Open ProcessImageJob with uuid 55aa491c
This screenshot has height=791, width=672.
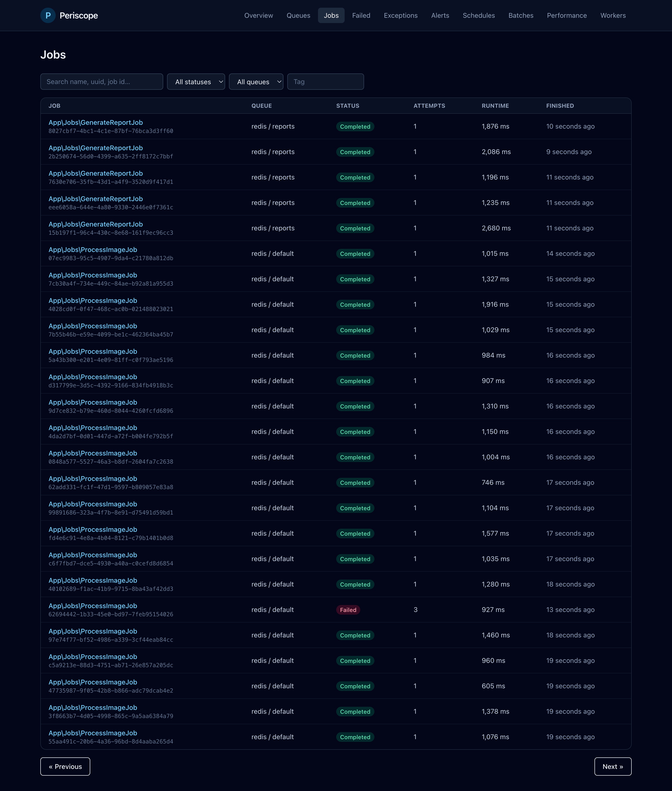(93, 733)
